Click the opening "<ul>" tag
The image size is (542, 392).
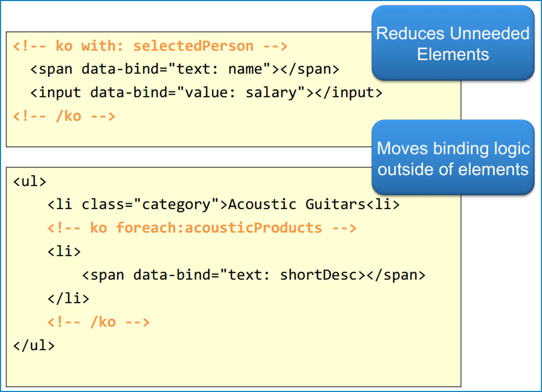(x=30, y=181)
